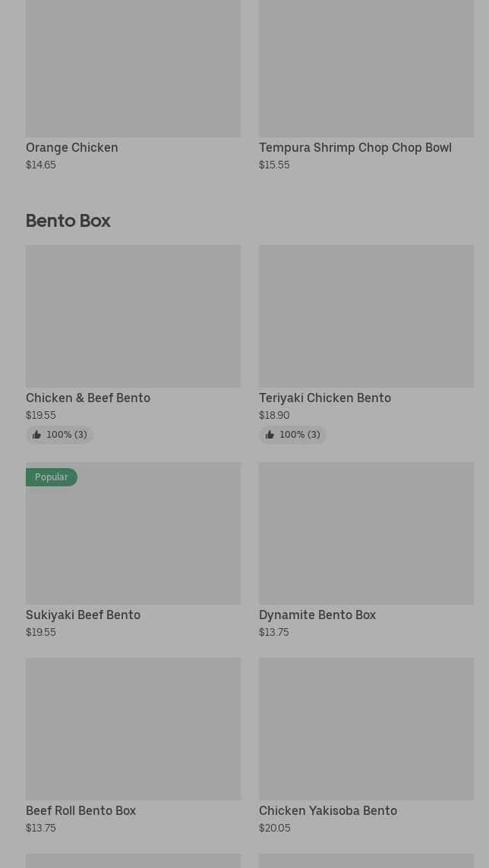This screenshot has width=489, height=868.
Task: Click the Bento Box section heading
Action: (x=68, y=221)
